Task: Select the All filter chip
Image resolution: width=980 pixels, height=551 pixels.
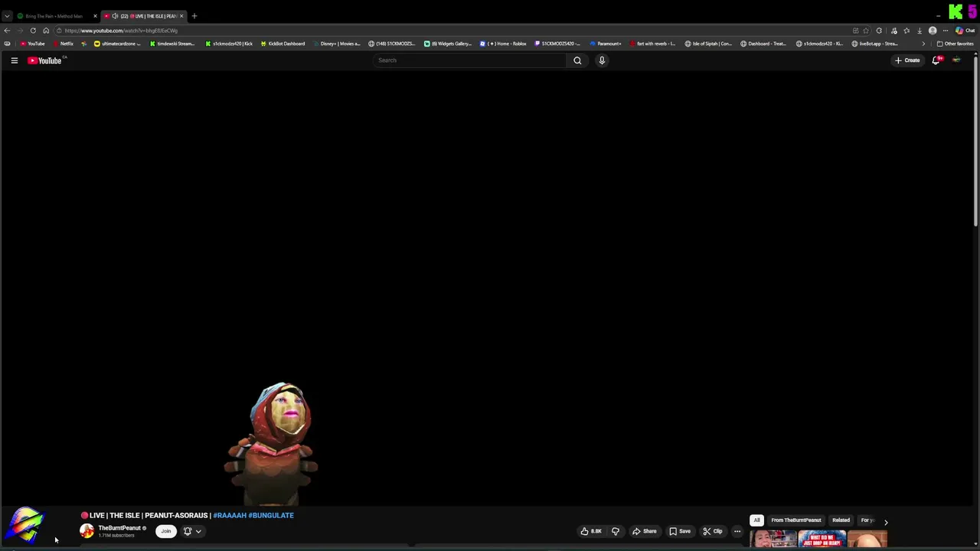Action: pyautogui.click(x=756, y=520)
